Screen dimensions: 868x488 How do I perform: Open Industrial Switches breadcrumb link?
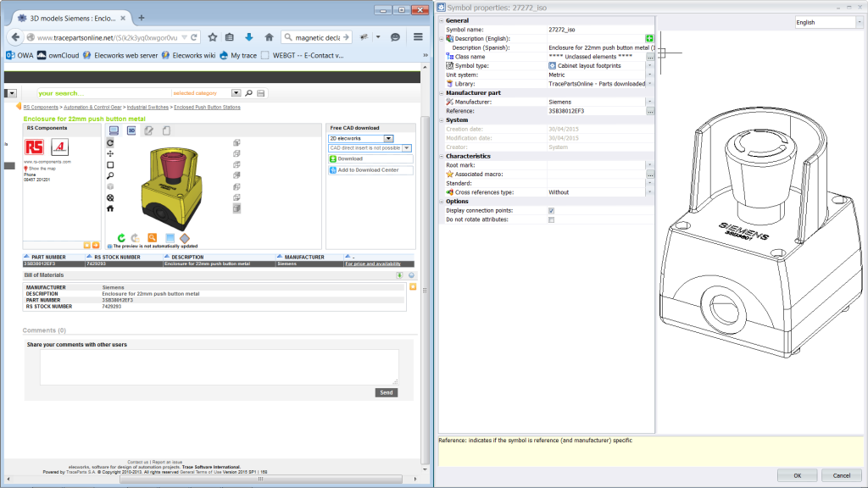tap(147, 108)
